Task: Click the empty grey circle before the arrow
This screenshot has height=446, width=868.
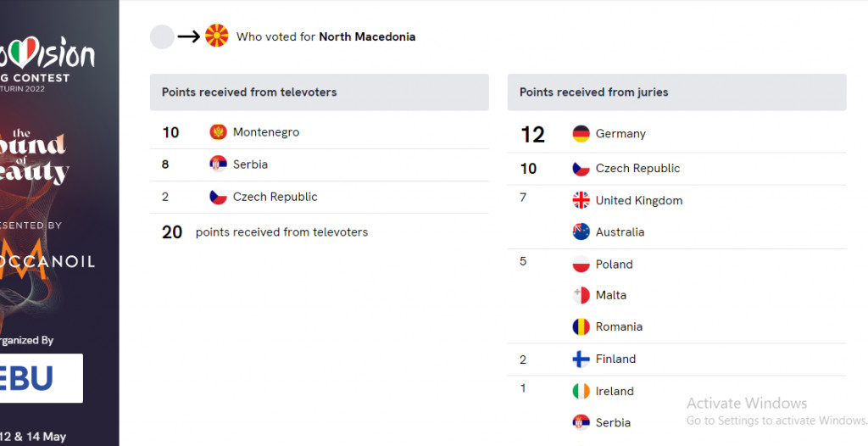Action: pyautogui.click(x=162, y=36)
